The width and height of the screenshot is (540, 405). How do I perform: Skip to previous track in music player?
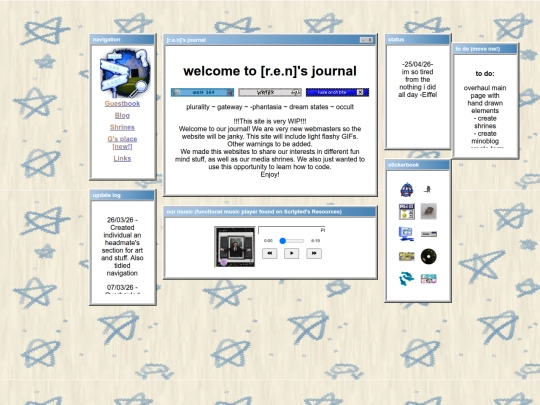(270, 253)
